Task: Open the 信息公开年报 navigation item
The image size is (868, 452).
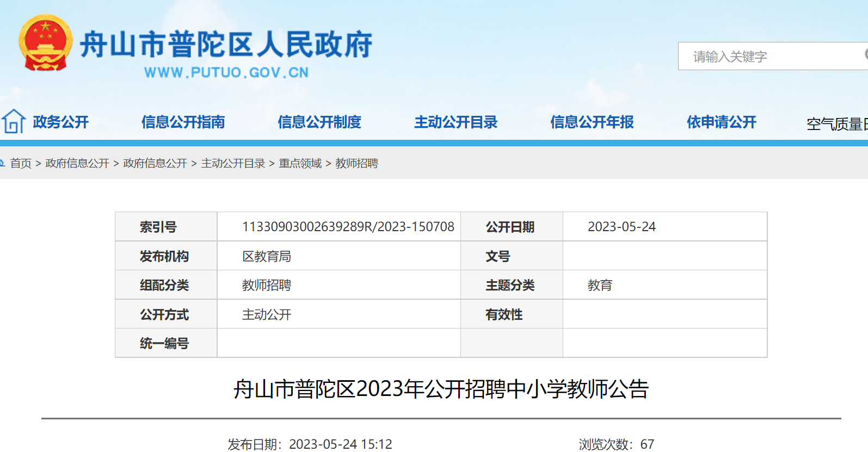Action: click(x=592, y=122)
